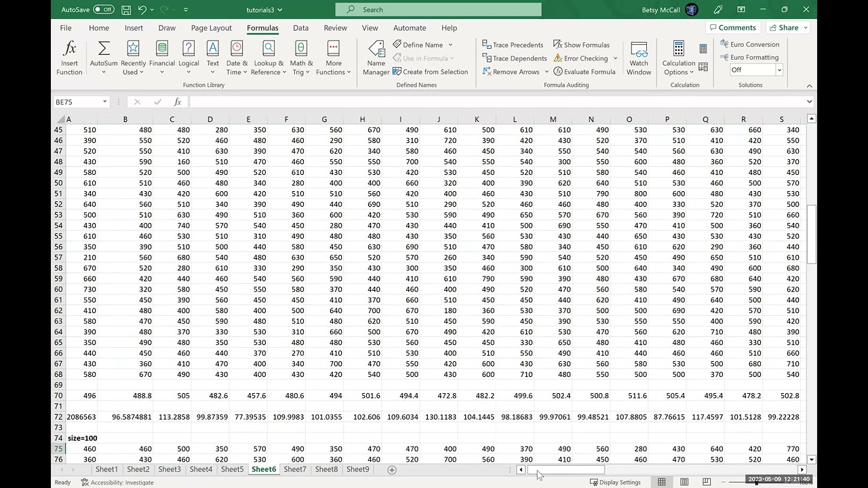Screen dimensions: 868x488
Task: Open Lookup & Reference functions
Action: (x=269, y=58)
